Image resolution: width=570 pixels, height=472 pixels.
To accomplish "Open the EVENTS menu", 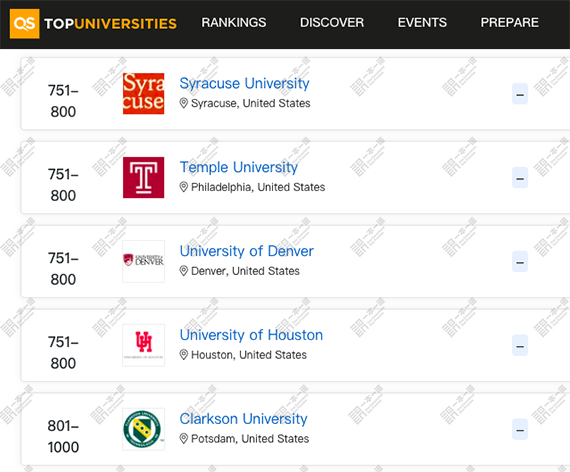I will coord(422,23).
